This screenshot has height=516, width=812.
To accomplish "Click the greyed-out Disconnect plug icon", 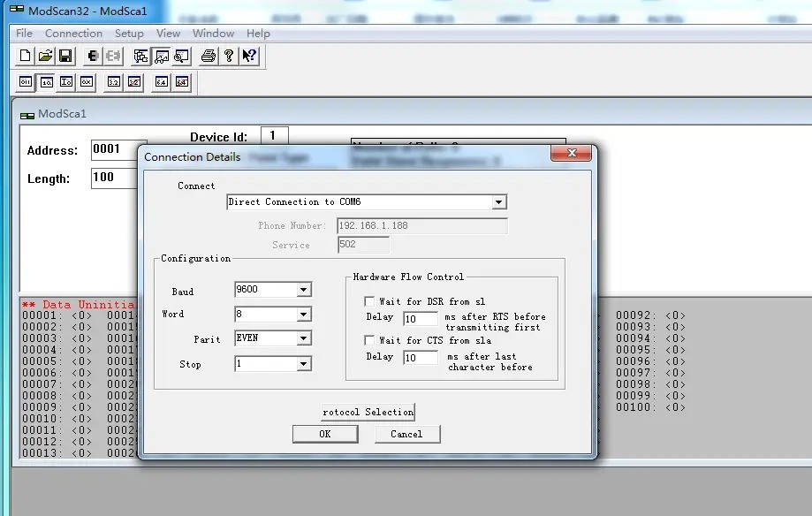I will [x=113, y=56].
